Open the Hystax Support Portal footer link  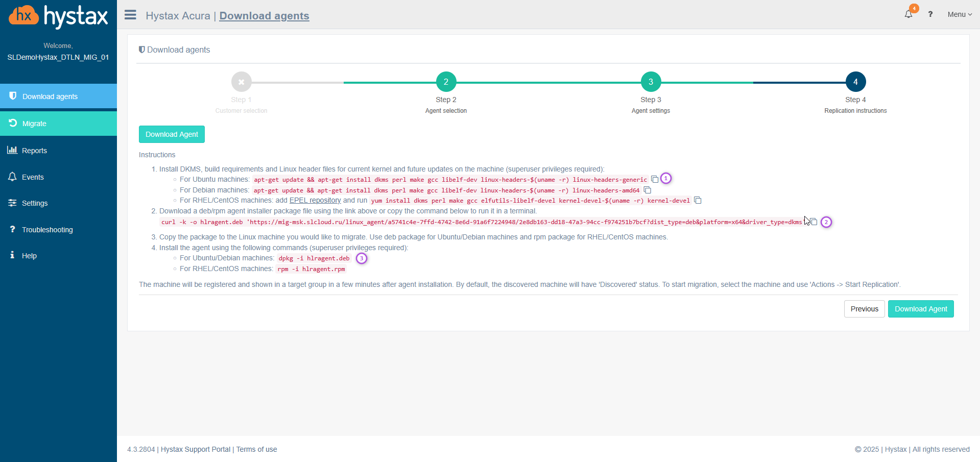pos(196,449)
